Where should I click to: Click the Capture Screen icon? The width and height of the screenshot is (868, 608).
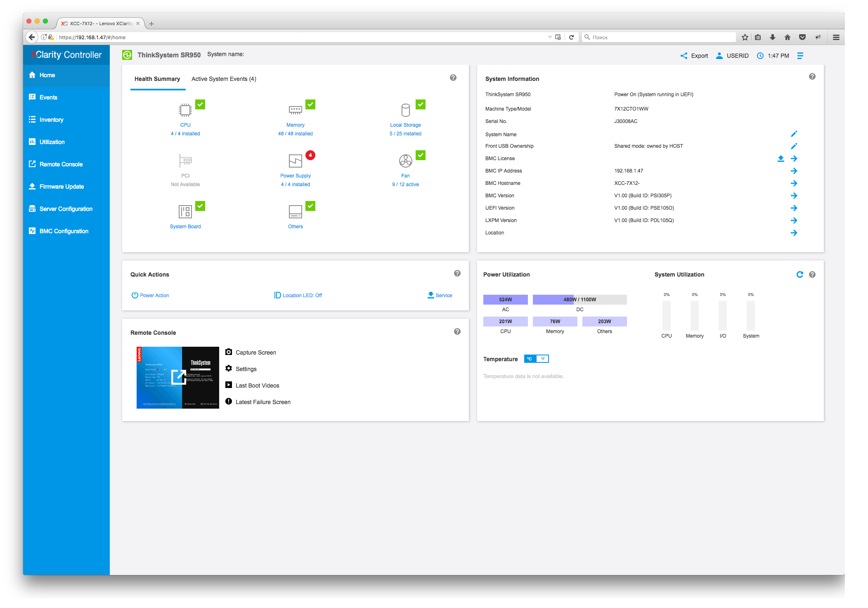tap(228, 352)
